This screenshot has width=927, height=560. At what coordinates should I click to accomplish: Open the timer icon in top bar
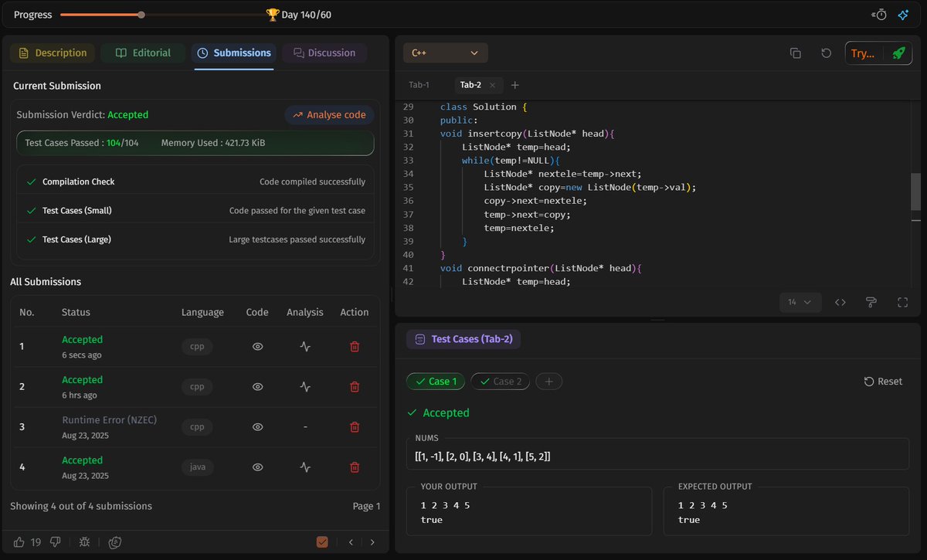point(879,15)
